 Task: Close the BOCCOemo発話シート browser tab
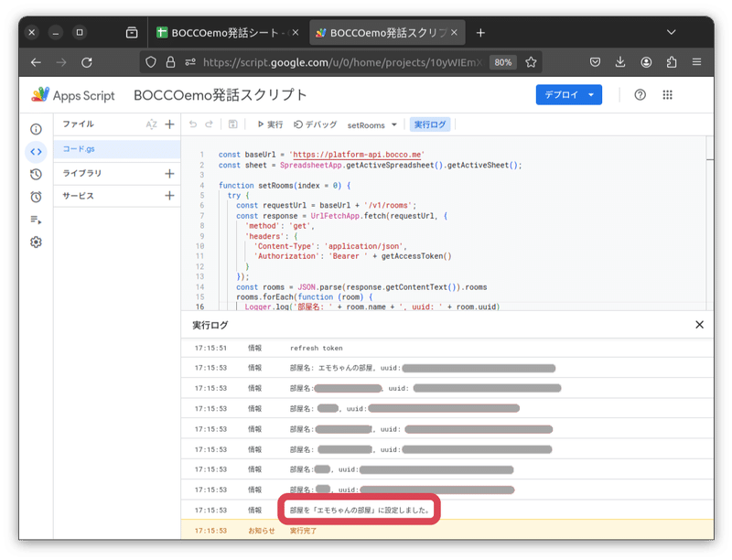click(x=296, y=33)
